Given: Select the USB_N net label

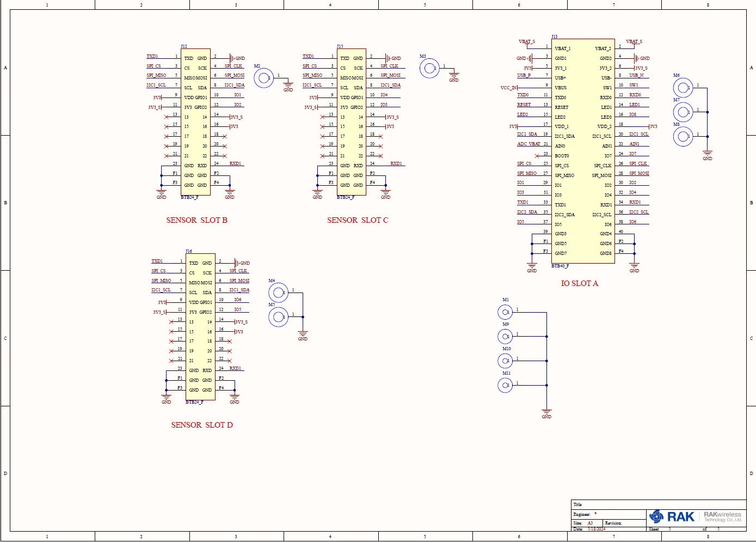Looking at the screenshot, I should pos(636,75).
